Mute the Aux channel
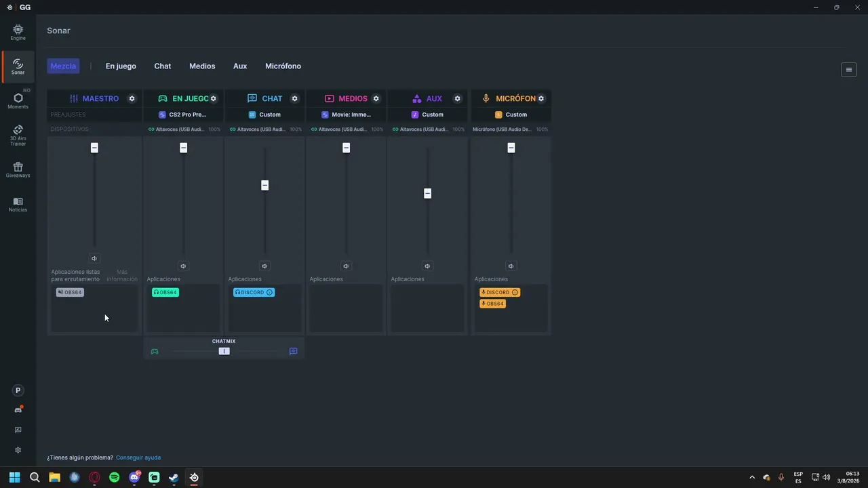The width and height of the screenshot is (868, 488). pyautogui.click(x=427, y=266)
